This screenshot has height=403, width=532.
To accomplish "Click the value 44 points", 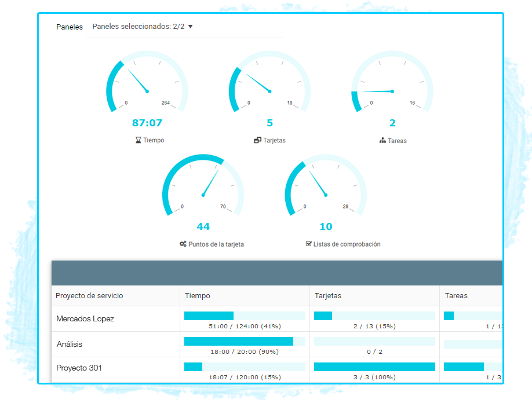I will click(203, 226).
